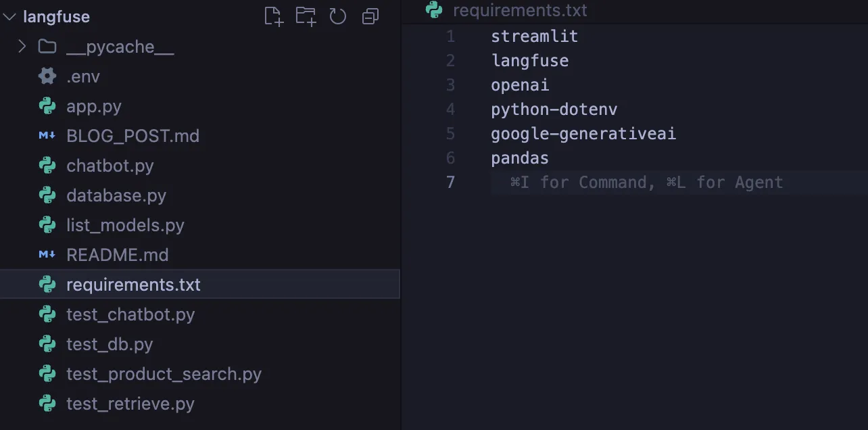Click the New File icon in explorer header
Screen dimensions: 868x430
273,16
